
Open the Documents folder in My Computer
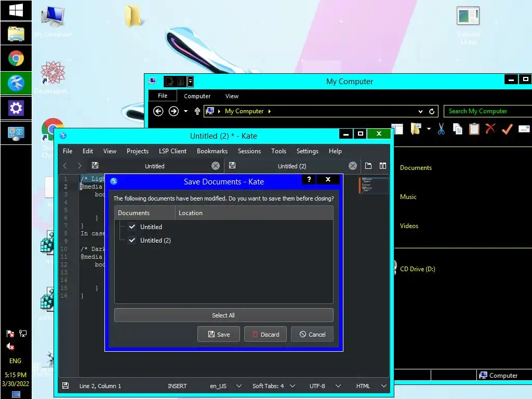(x=416, y=168)
